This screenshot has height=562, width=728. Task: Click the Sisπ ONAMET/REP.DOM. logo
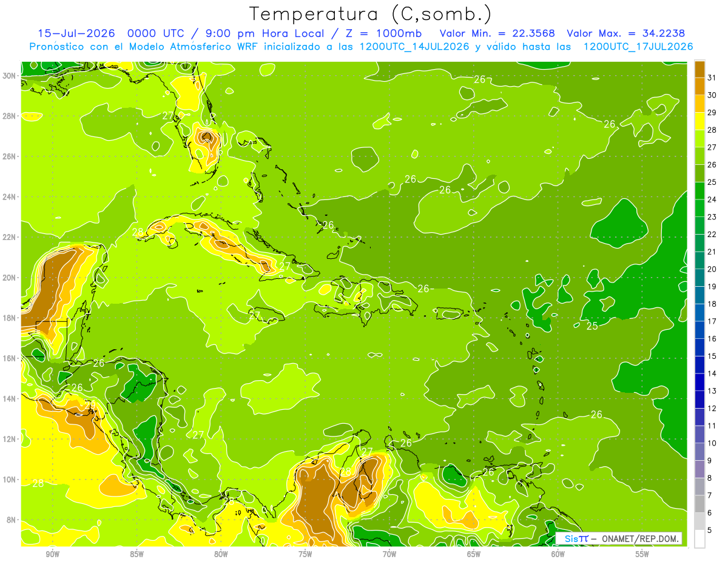[619, 538]
